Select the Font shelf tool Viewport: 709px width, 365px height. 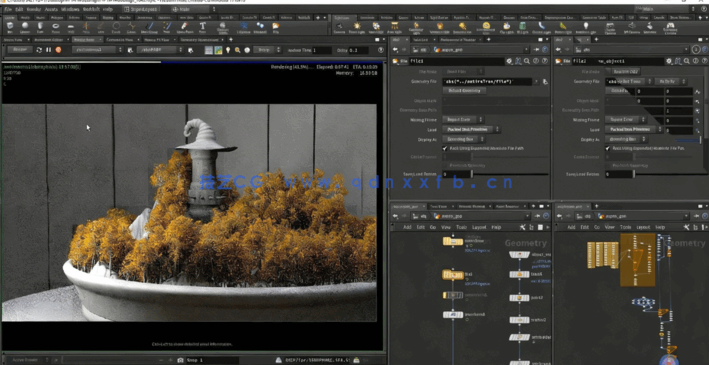coord(202,27)
